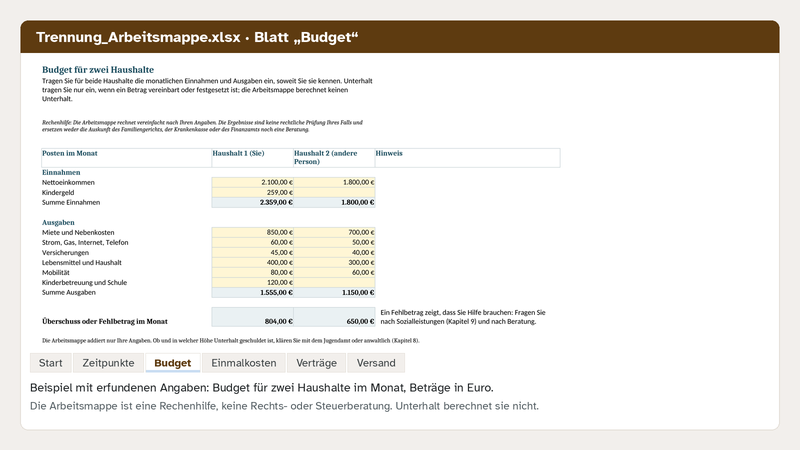800x450 pixels.
Task: Select Kindergeld cell 259,00 €
Action: 253,192
